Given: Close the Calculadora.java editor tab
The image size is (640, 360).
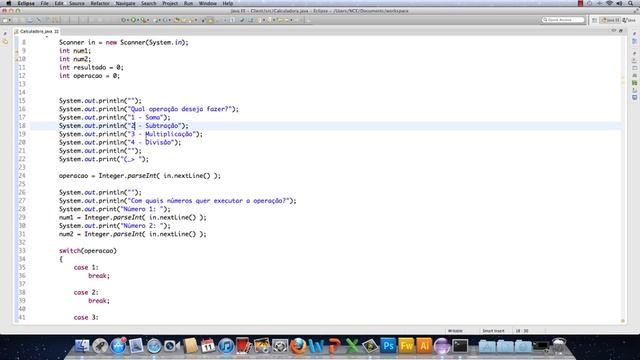Looking at the screenshot, I should 57,31.
